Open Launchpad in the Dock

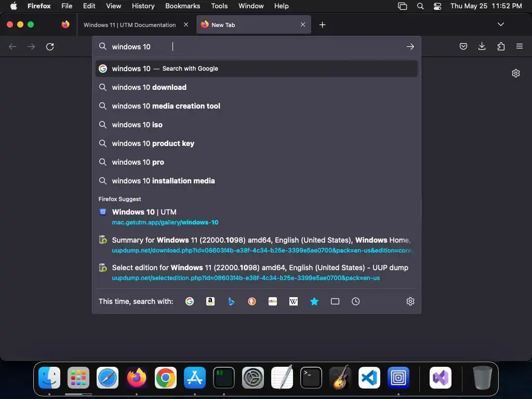tap(78, 378)
